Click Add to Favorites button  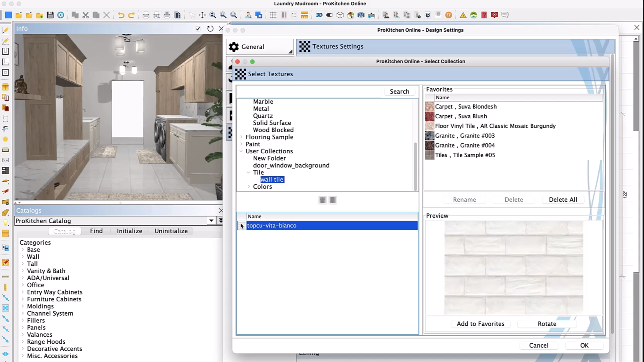pos(480,324)
